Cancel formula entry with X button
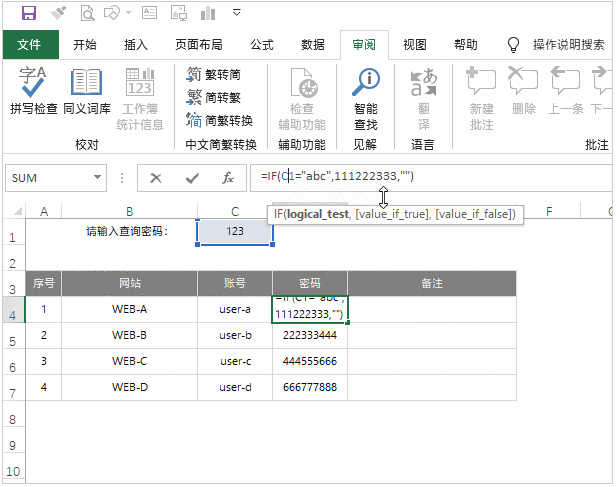This screenshot has width=616, height=487. tap(156, 178)
